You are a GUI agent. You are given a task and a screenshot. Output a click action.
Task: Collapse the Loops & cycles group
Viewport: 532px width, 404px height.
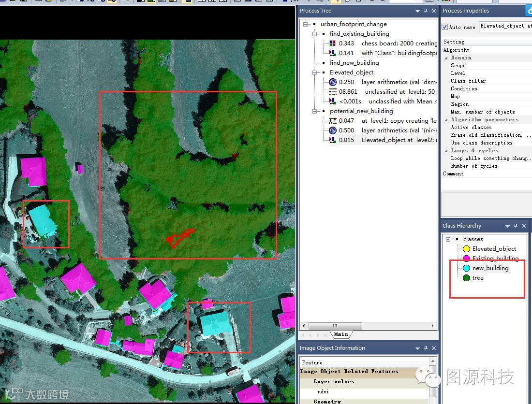point(446,150)
